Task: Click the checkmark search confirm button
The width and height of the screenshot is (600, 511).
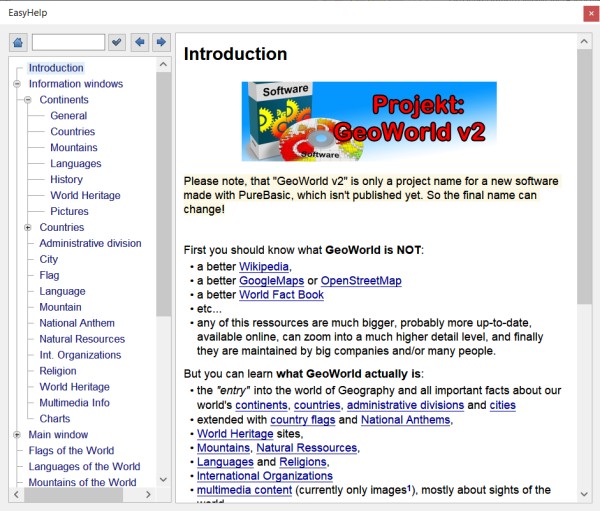Action: coord(117,42)
